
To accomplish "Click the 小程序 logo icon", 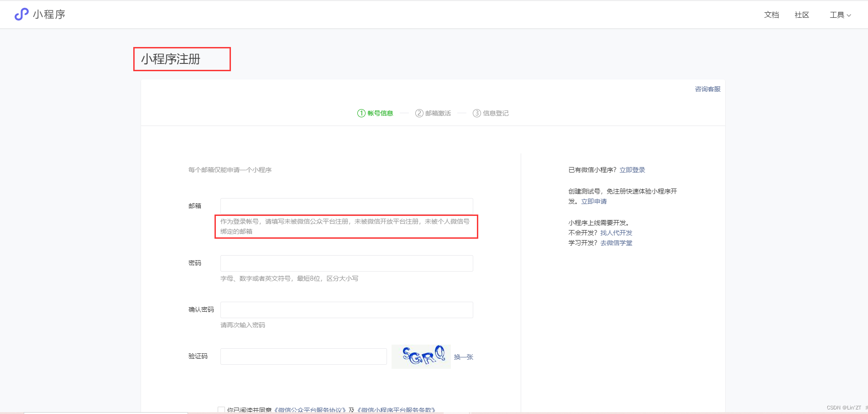I will (21, 15).
